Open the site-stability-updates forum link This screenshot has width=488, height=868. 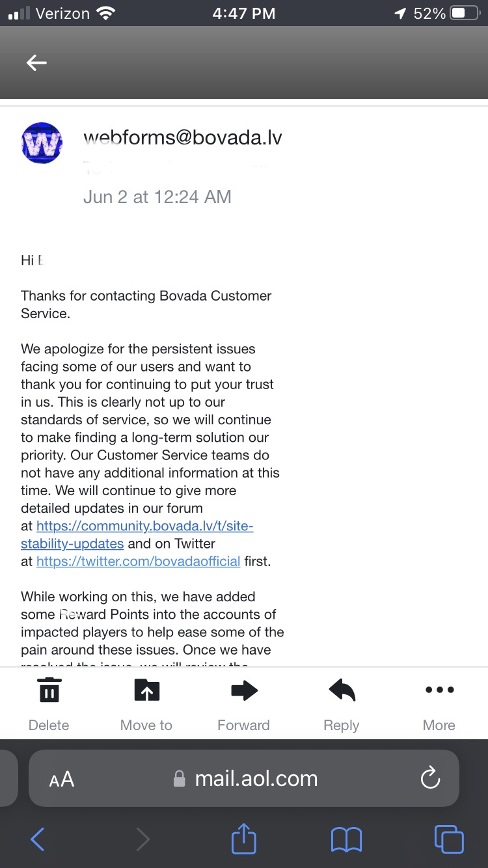point(144,526)
